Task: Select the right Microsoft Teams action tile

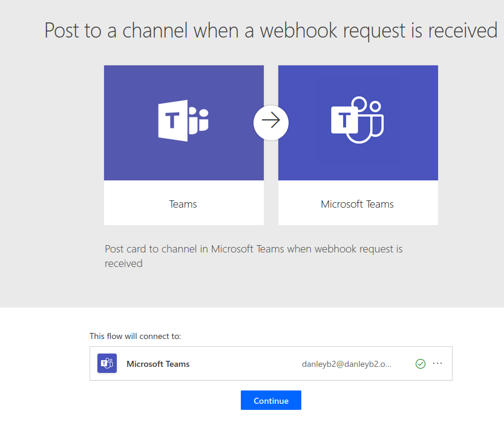Action: tap(358, 145)
